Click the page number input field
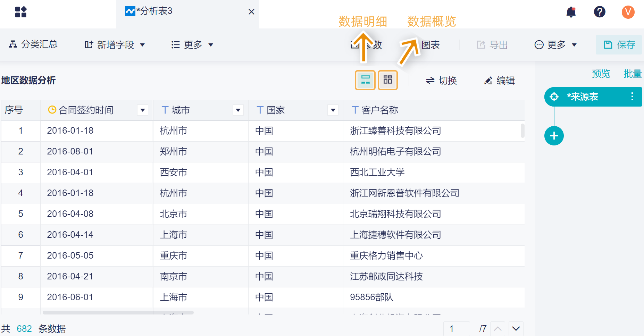This screenshot has height=336, width=644. [x=457, y=328]
